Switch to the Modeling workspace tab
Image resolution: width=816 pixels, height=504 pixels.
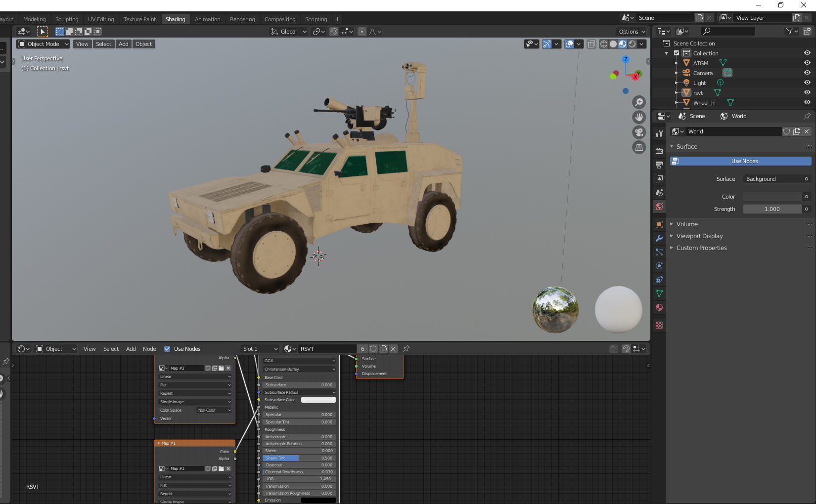pos(34,19)
